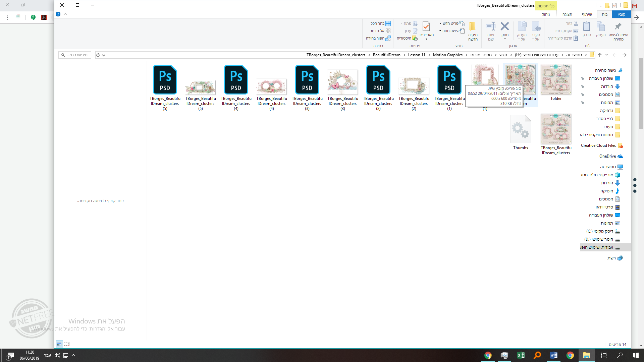Select the Thumbs file icon
644x362 pixels.
(520, 129)
